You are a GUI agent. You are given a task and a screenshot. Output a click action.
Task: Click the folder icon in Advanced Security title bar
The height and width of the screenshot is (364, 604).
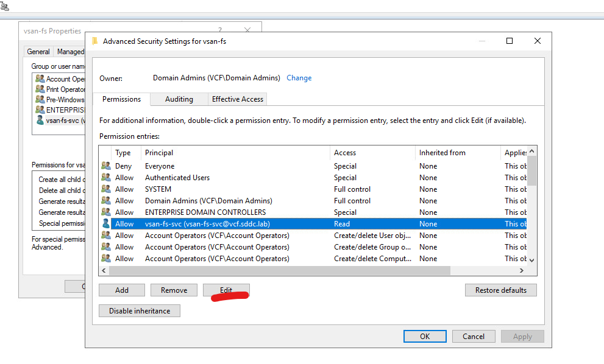pos(94,41)
